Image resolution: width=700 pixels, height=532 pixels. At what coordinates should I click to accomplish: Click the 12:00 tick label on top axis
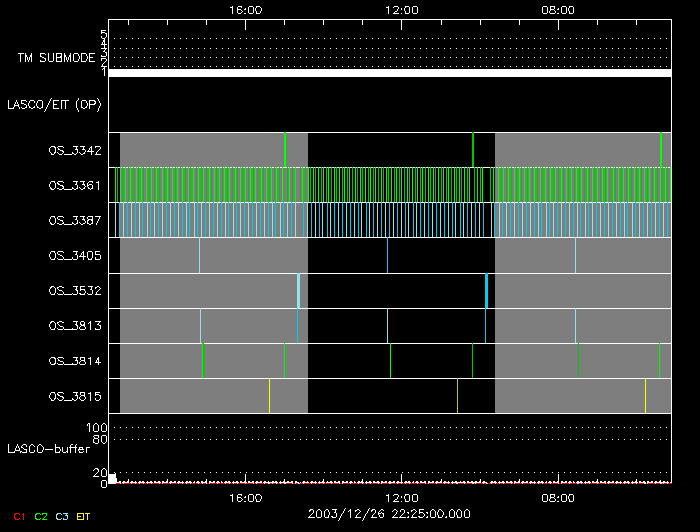pos(401,9)
